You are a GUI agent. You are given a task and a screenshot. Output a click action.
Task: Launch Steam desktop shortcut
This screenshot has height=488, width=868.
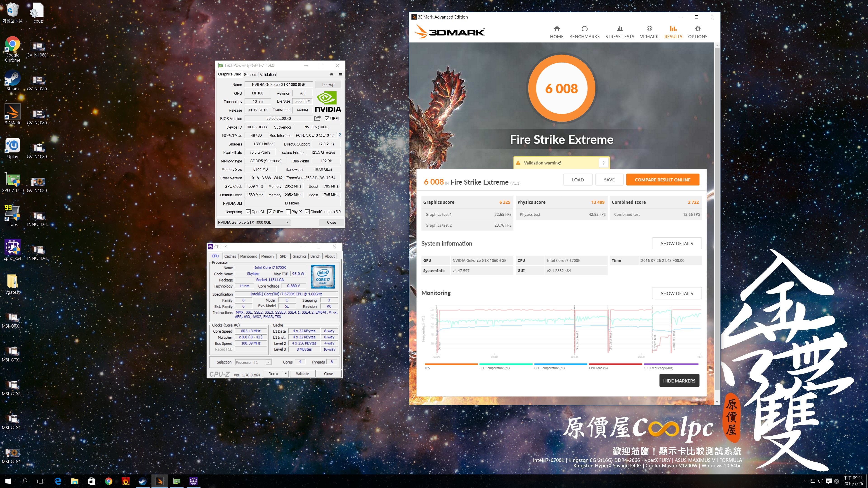point(12,80)
